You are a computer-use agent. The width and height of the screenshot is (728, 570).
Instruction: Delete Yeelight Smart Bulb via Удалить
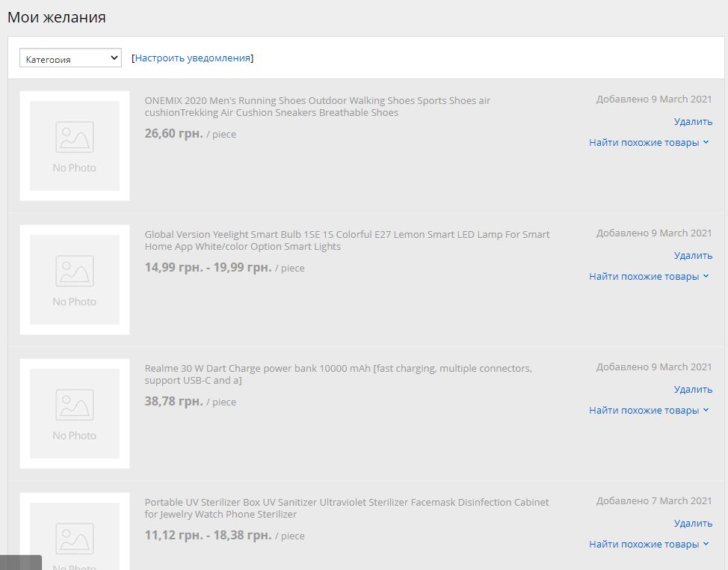point(693,256)
